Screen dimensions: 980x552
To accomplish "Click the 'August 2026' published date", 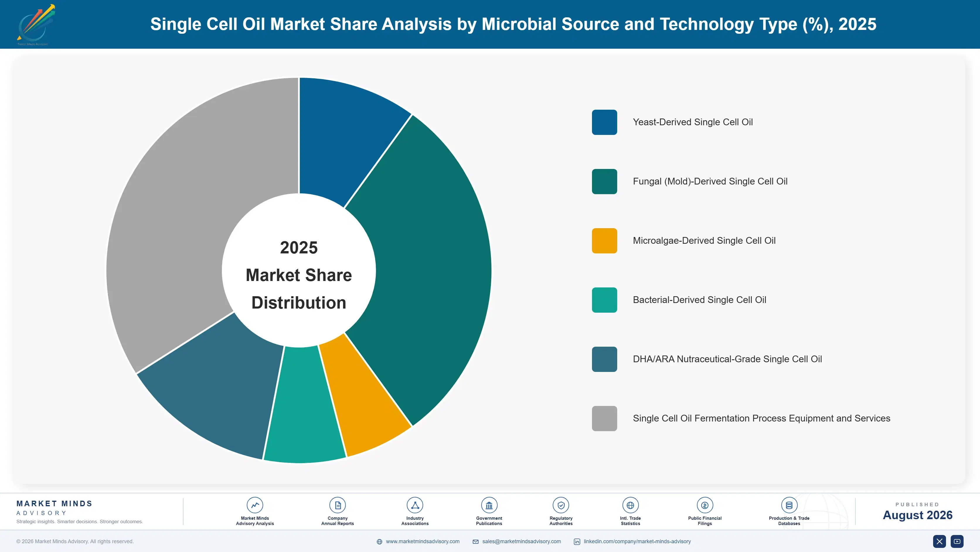I will tap(917, 515).
